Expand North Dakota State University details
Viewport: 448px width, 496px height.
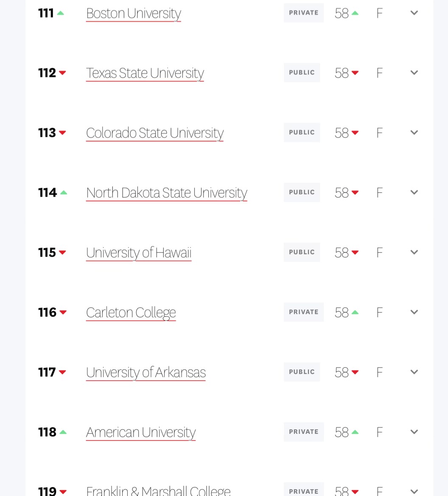pyautogui.click(x=414, y=192)
